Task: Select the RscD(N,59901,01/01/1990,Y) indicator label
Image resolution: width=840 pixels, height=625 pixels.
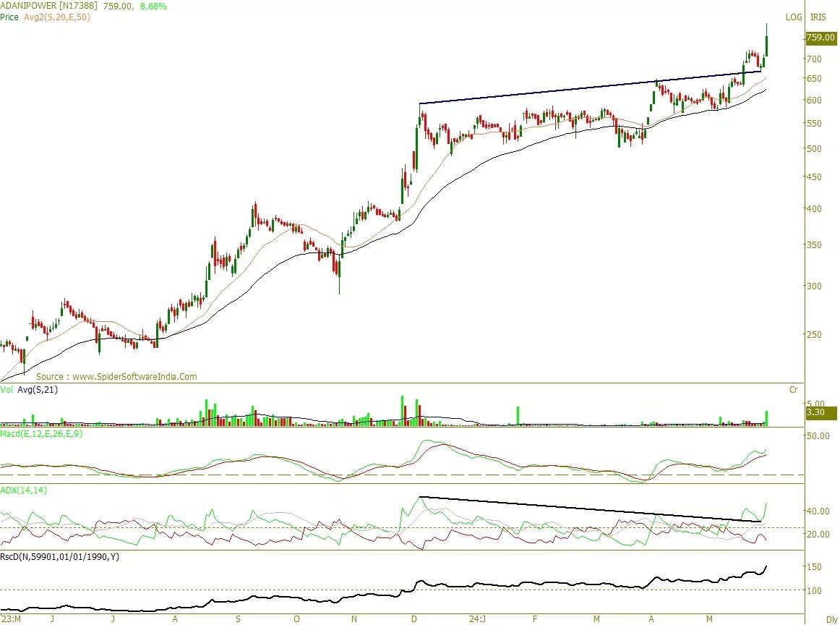Action: point(59,557)
